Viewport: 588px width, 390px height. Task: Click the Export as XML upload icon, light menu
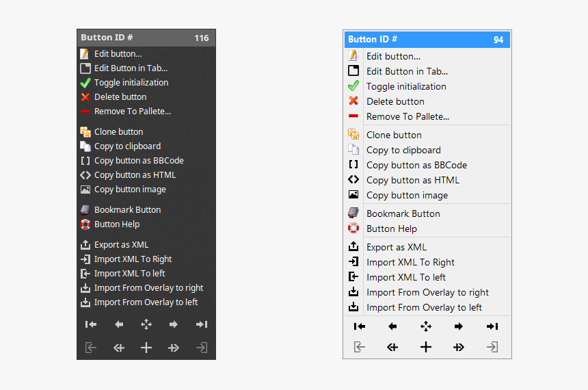point(353,246)
